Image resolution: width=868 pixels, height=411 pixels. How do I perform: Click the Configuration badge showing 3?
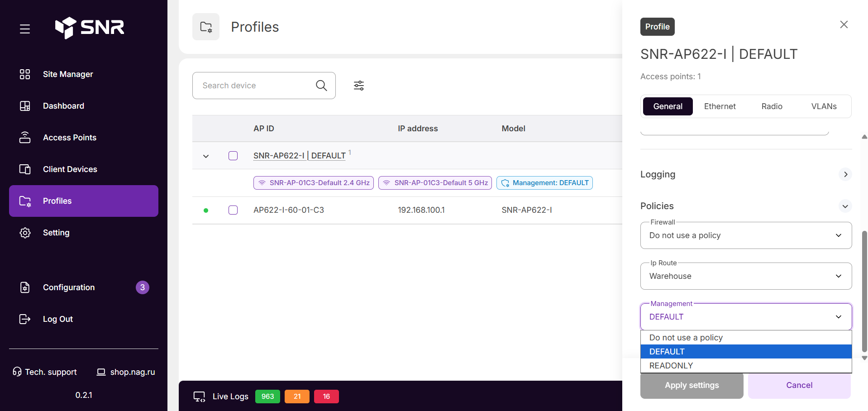click(143, 287)
